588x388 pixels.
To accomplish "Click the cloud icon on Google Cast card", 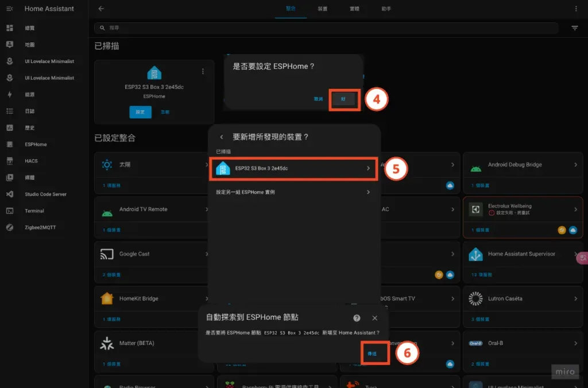I will pos(450,274).
